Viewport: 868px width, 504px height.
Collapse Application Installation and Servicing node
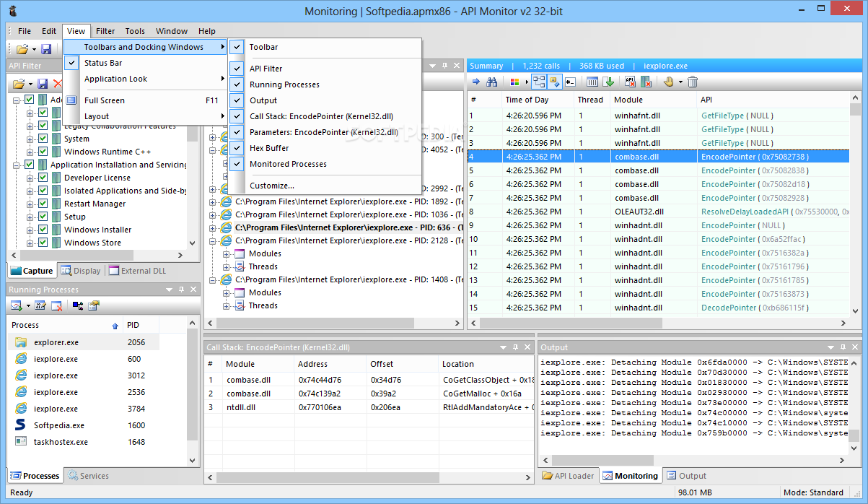tap(17, 165)
